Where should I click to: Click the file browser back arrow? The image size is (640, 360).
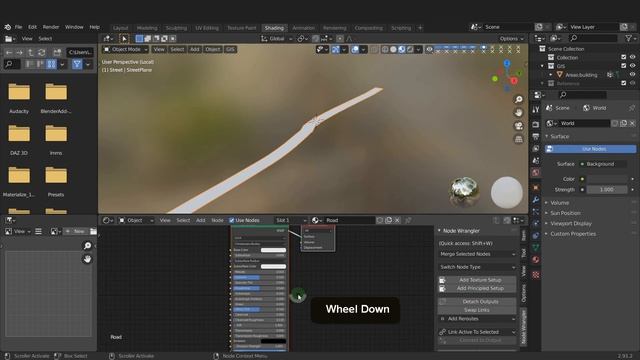(x=9, y=53)
